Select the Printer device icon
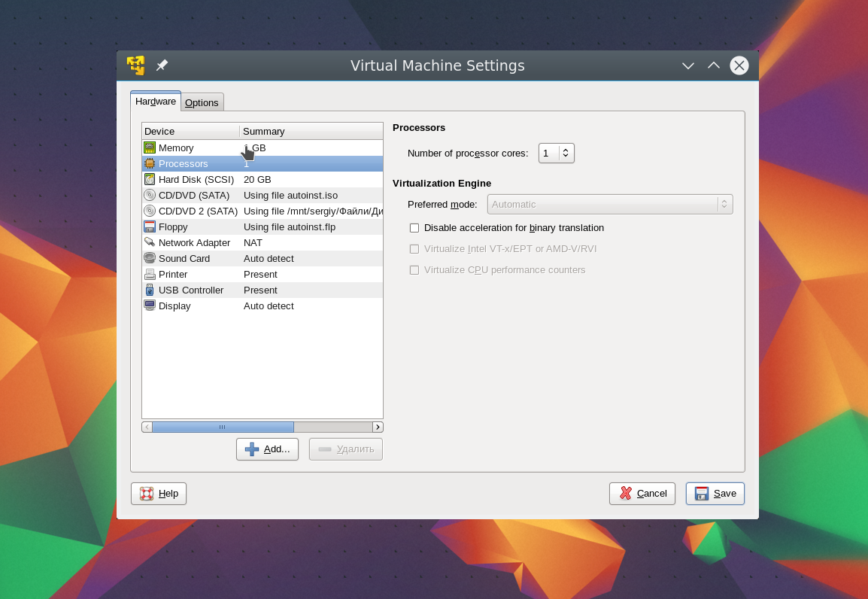868x599 pixels. (x=150, y=275)
